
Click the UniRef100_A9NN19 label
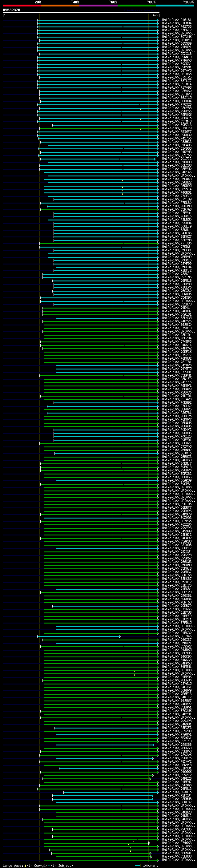(x=176, y=57)
